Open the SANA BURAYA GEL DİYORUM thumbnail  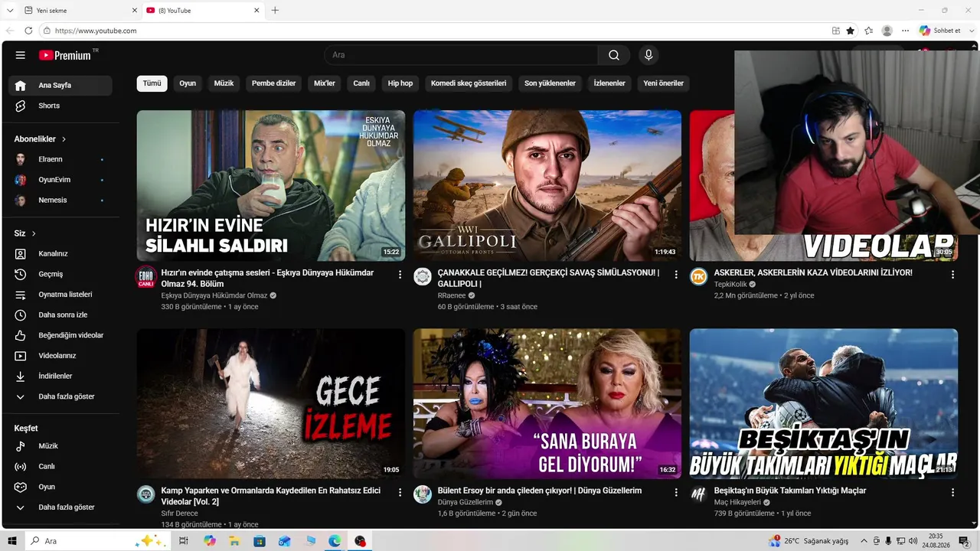coord(547,403)
